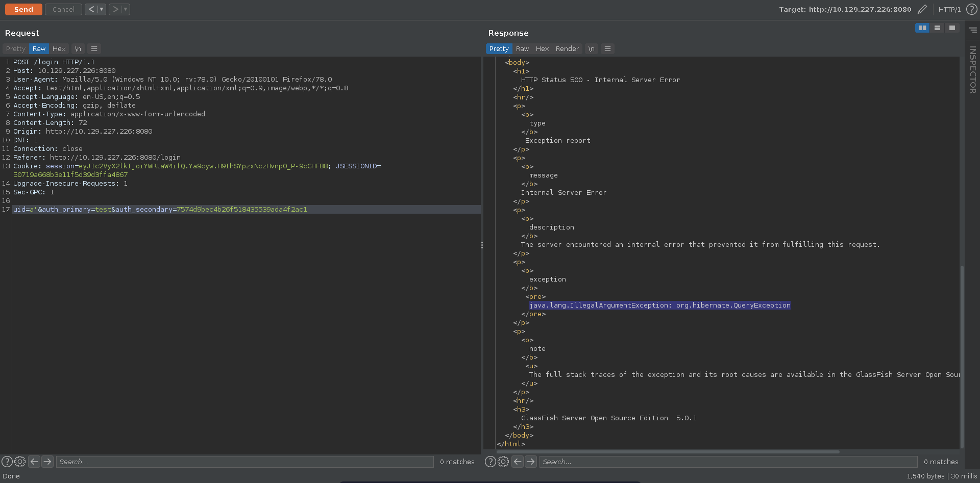Open response search settings gear

point(503,462)
